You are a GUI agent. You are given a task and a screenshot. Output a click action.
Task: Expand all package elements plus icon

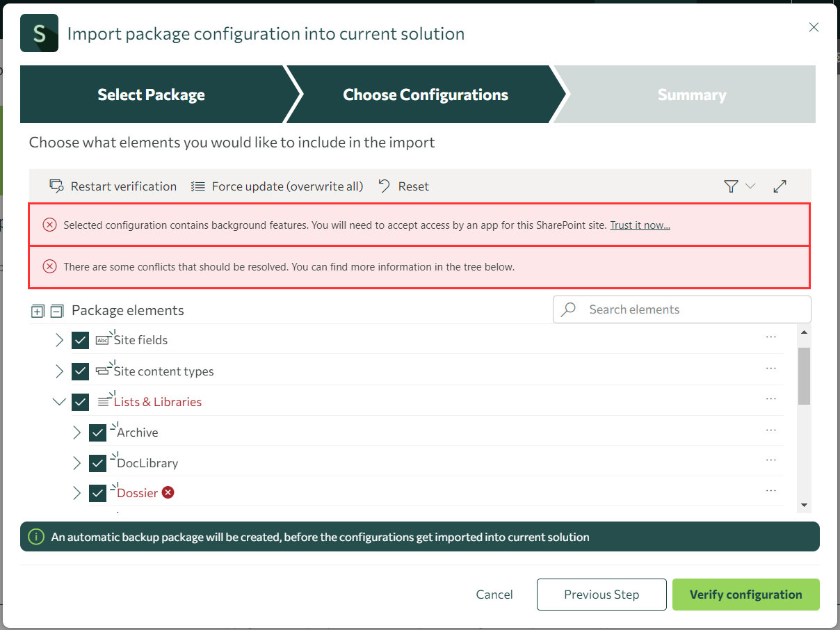click(x=38, y=311)
